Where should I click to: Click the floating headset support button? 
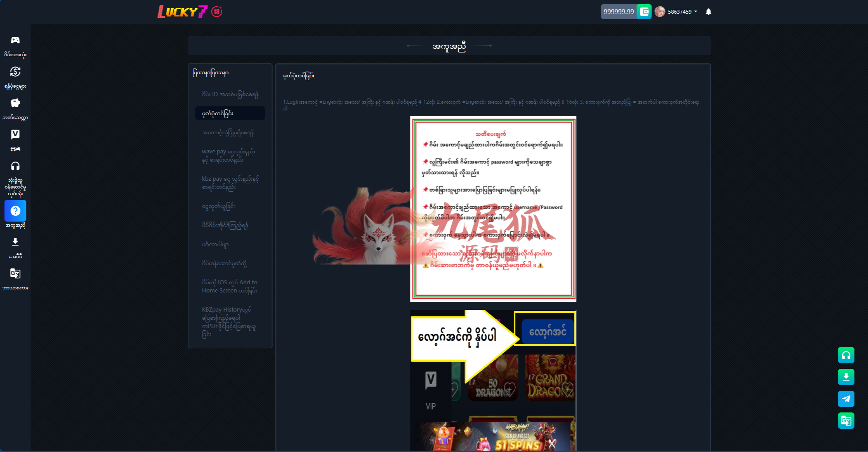coord(846,355)
